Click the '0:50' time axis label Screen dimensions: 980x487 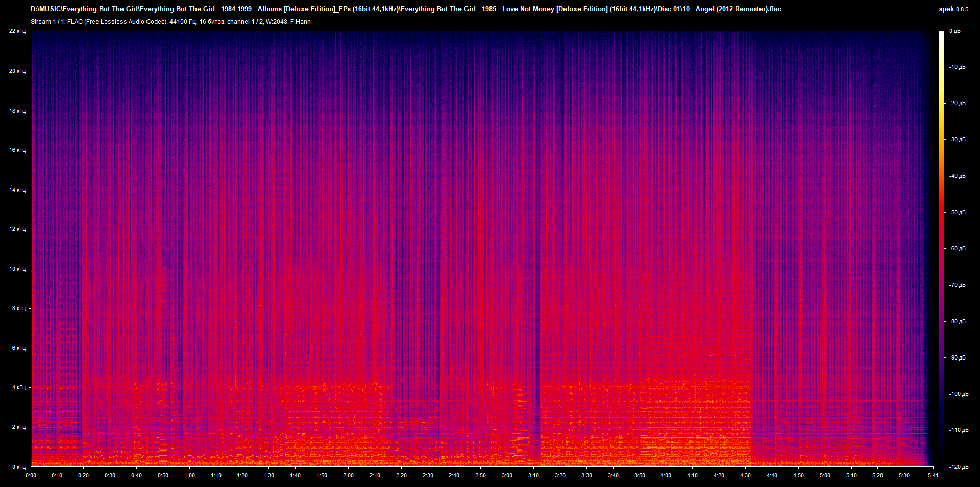click(163, 475)
